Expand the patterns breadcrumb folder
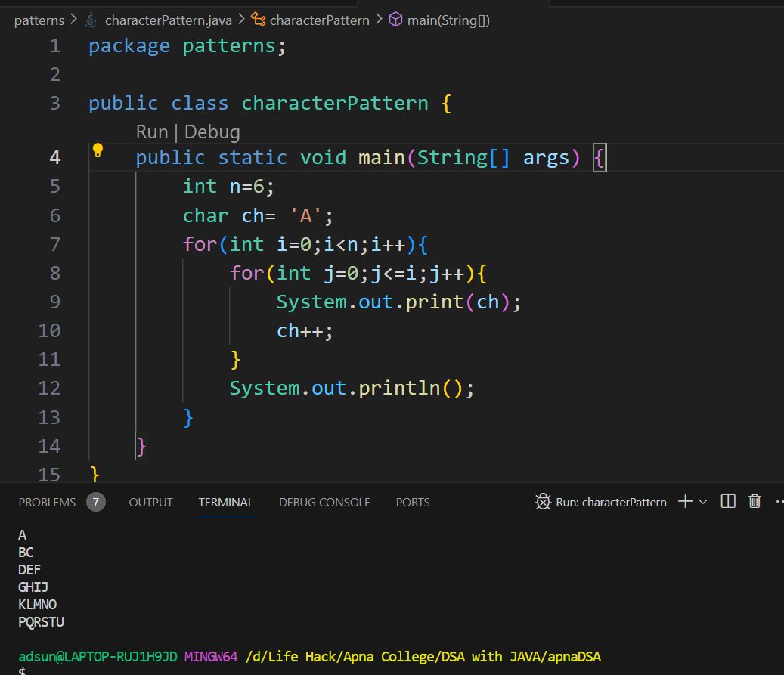The image size is (784, 675). (x=39, y=20)
